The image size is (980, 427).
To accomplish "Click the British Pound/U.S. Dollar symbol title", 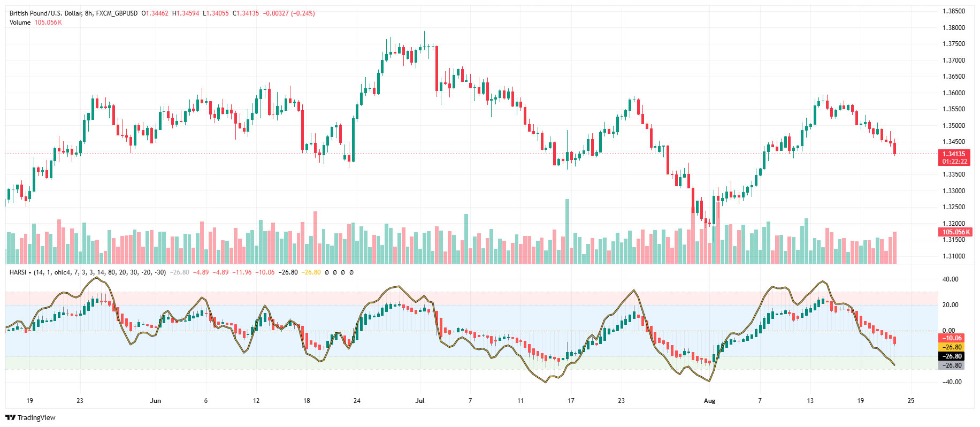I will (45, 13).
